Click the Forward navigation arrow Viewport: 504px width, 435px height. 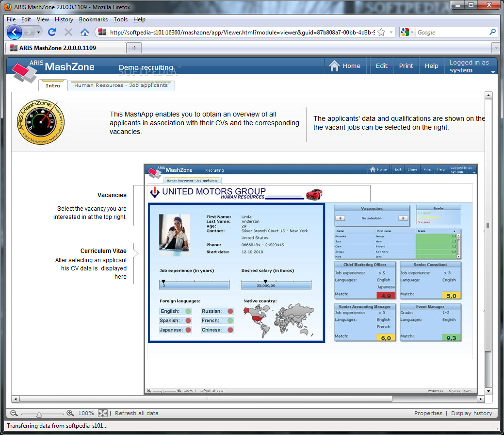point(29,32)
